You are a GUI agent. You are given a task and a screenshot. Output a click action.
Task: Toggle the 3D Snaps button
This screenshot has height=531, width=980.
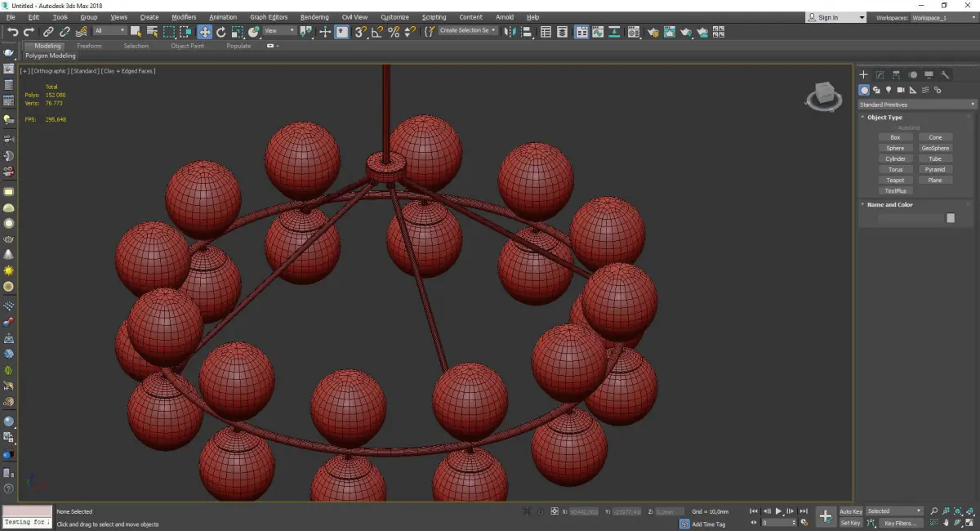360,32
